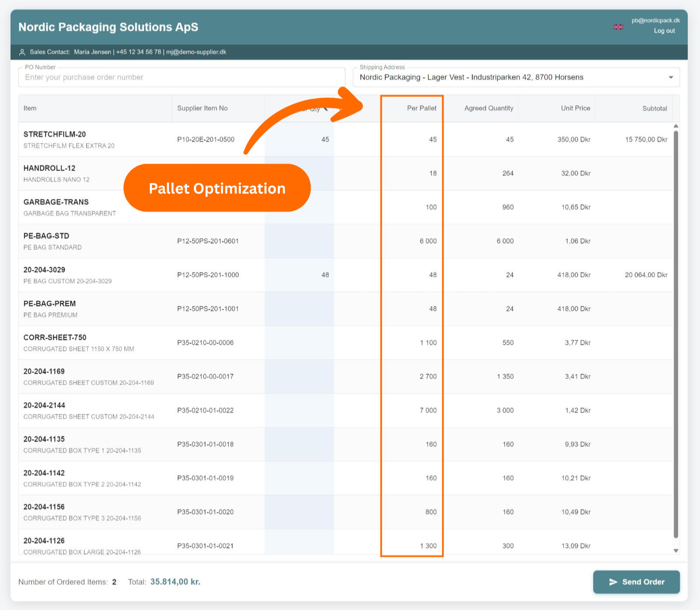
Task: Edit order quantity for STRETCHFILM-20
Action: (x=300, y=140)
